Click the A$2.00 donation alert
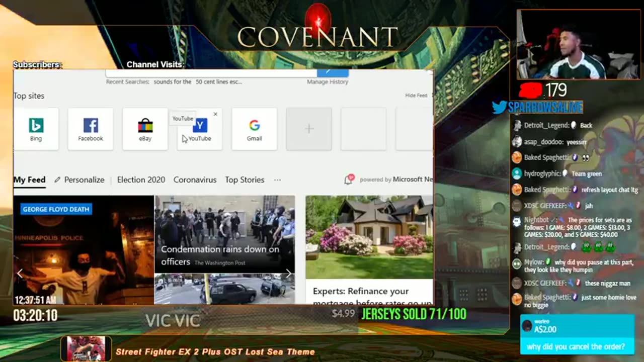 pos(577,334)
